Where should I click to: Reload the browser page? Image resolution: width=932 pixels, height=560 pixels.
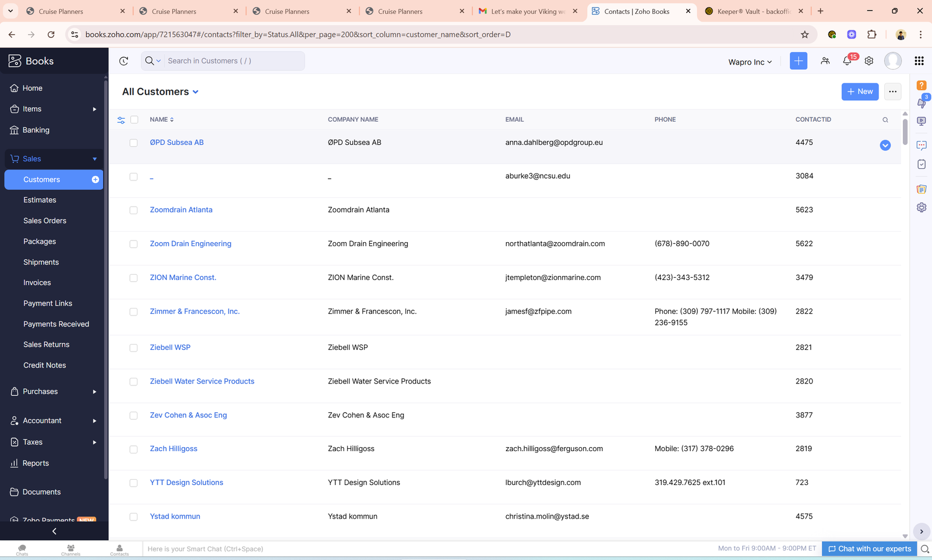51,35
